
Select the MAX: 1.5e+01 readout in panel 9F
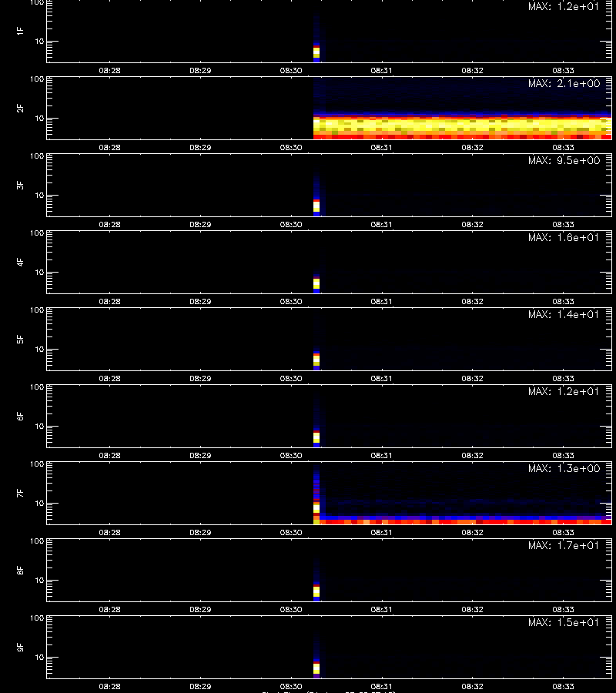tap(564, 622)
